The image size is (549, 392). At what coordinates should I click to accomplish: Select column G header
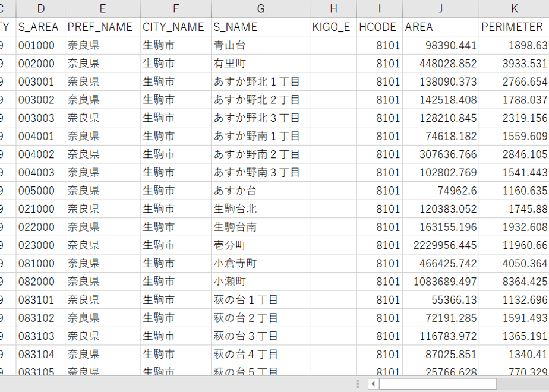pos(260,9)
